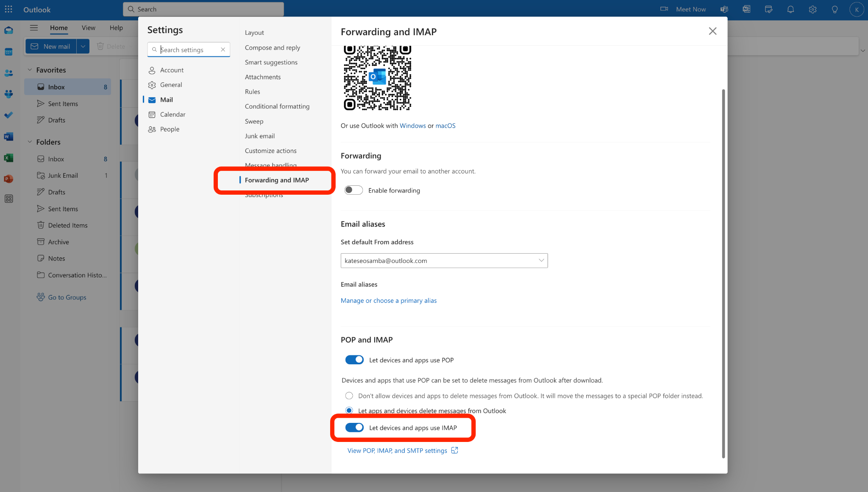868x492 pixels.
Task: Click the New mail button
Action: coord(51,46)
